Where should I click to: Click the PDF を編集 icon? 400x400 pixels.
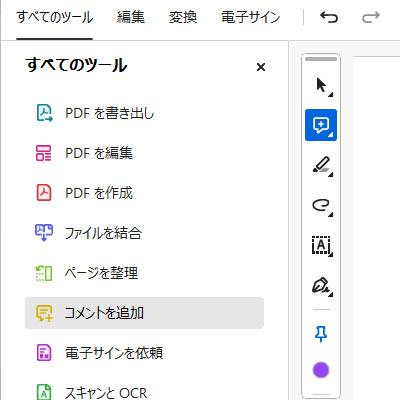tap(44, 153)
